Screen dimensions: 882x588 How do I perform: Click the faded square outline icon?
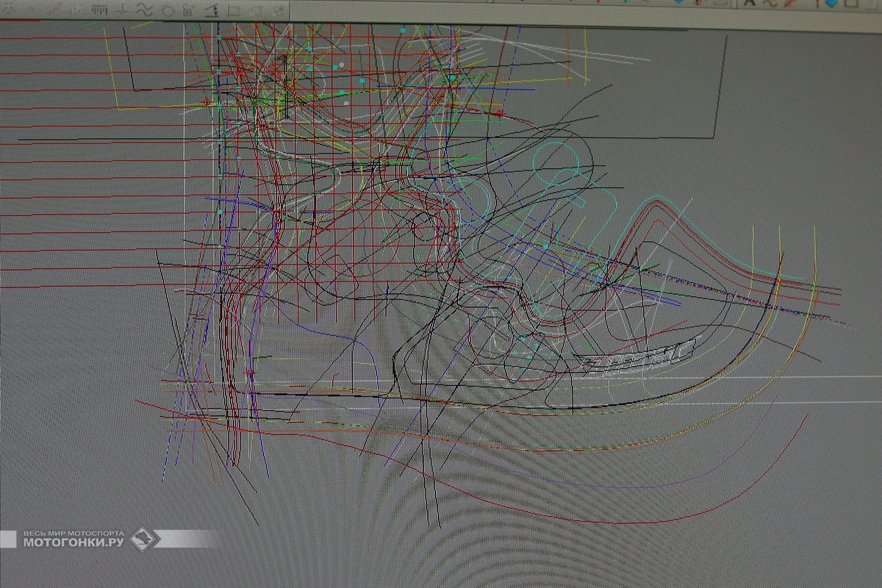point(256,10)
